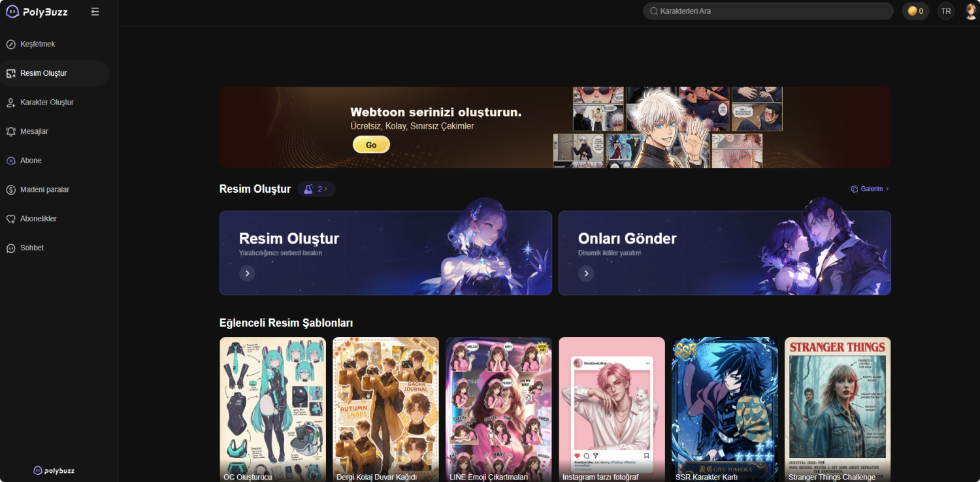Click the Webtoon banner artwork
980x482 pixels.
tap(668, 127)
